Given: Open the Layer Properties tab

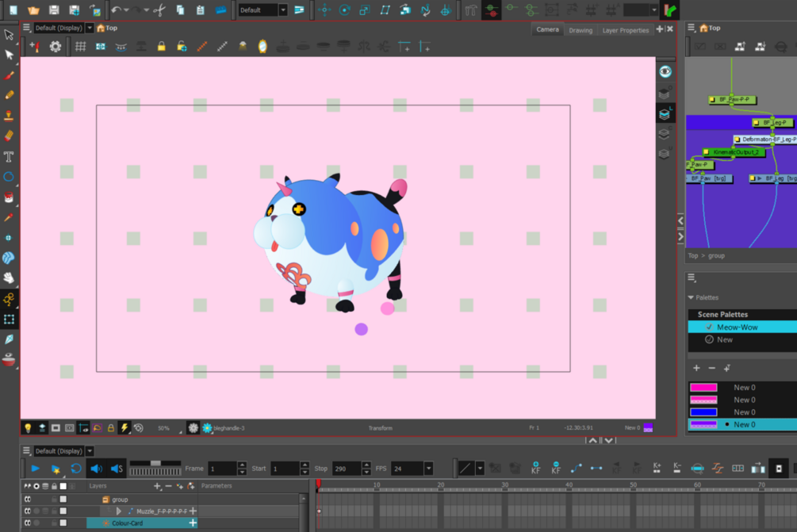Looking at the screenshot, I should pos(626,29).
